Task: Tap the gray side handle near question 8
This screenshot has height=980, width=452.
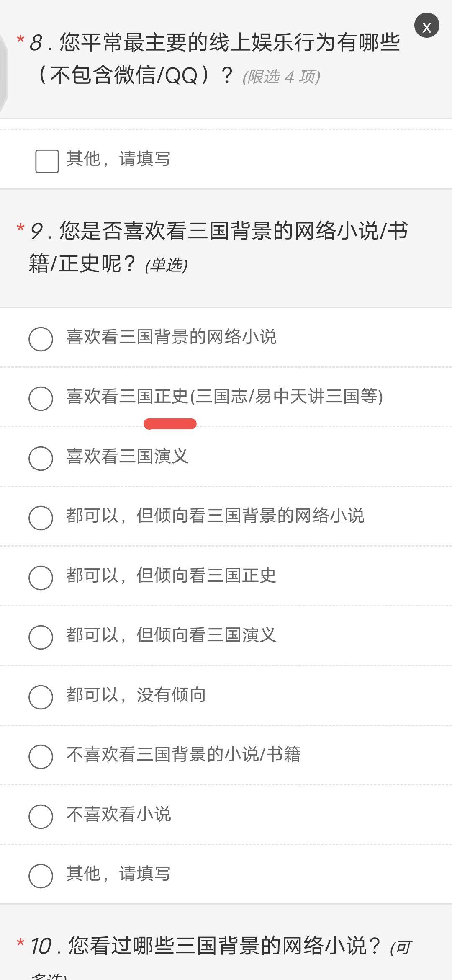Action: [4, 73]
